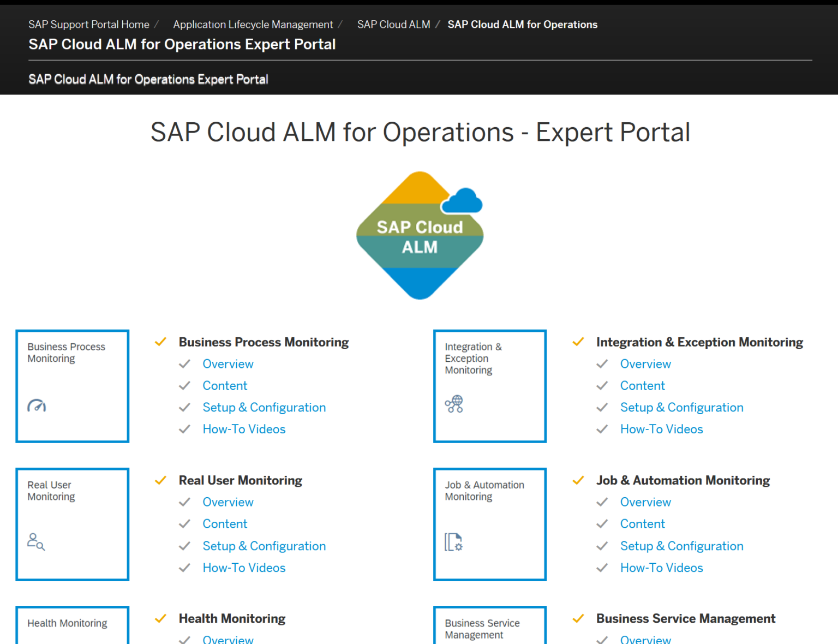The image size is (838, 644).
Task: Click the SAP Cloud ALM breadcrumb link
Action: (x=393, y=24)
